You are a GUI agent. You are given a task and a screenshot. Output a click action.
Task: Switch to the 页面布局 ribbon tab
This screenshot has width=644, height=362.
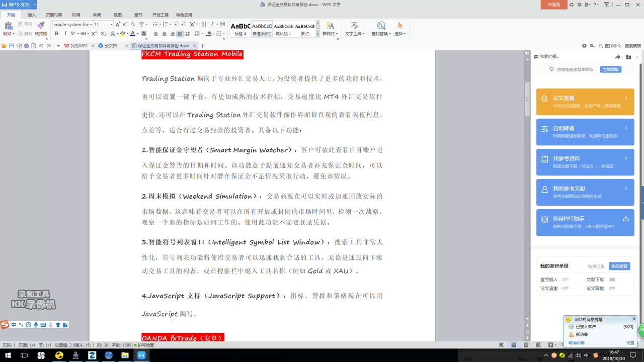[x=54, y=15]
